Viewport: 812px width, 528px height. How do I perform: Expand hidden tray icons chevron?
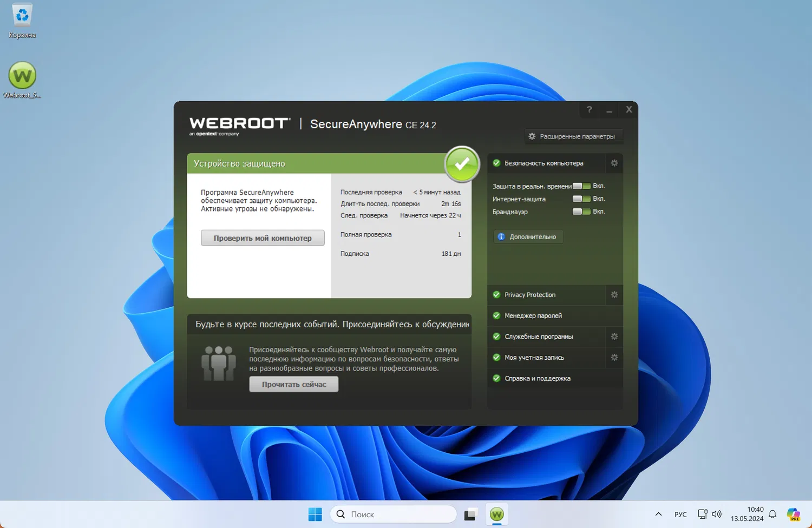[x=658, y=514]
